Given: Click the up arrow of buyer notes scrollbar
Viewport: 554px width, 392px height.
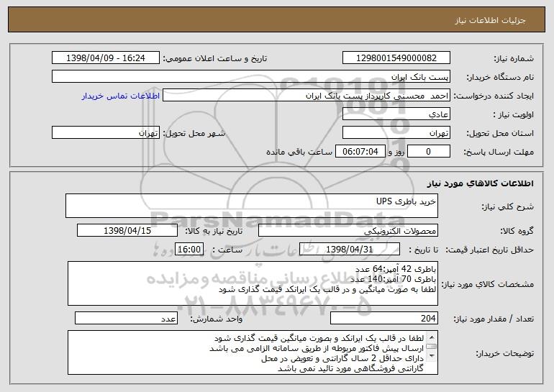Looking at the screenshot, I should tap(432, 336).
